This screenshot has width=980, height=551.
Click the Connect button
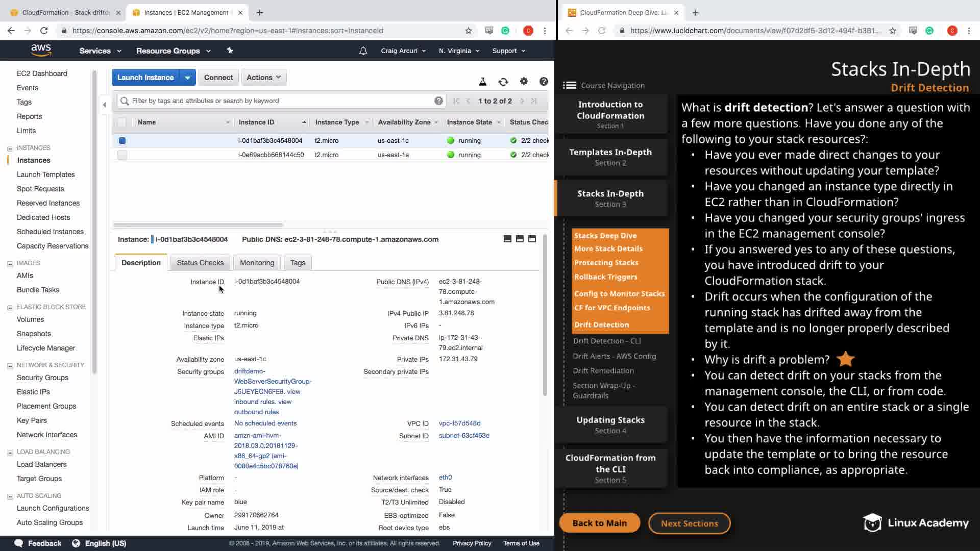pyautogui.click(x=218, y=78)
